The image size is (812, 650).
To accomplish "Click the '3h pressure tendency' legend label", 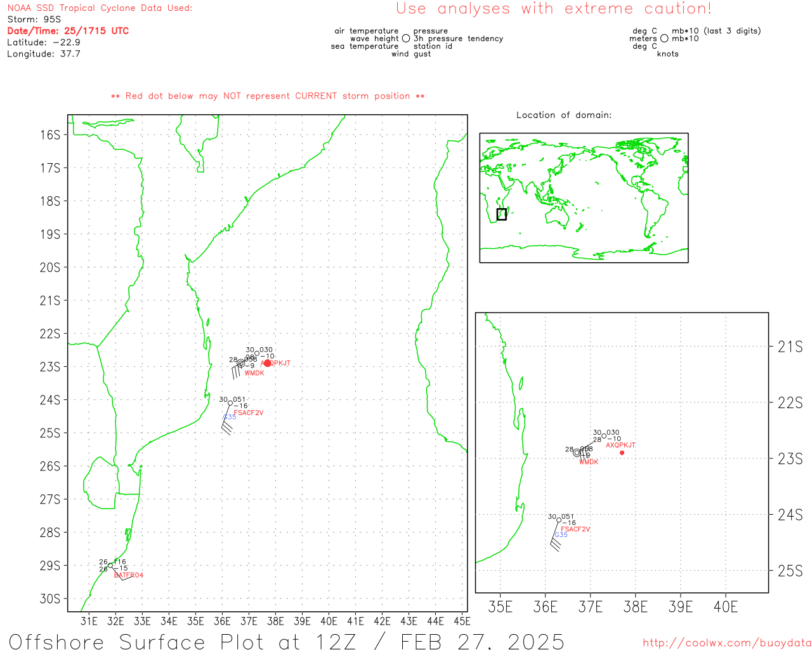I will [459, 39].
